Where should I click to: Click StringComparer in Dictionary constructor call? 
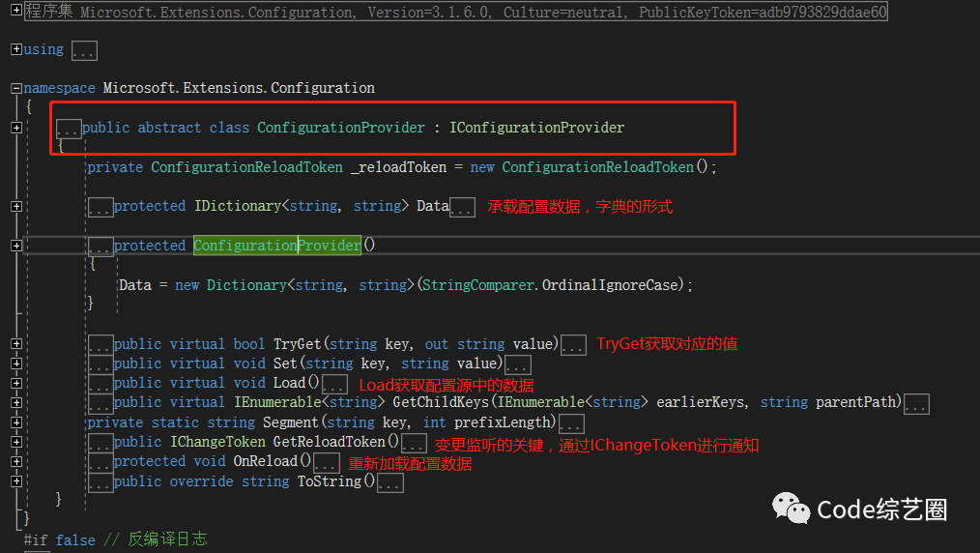(x=477, y=285)
